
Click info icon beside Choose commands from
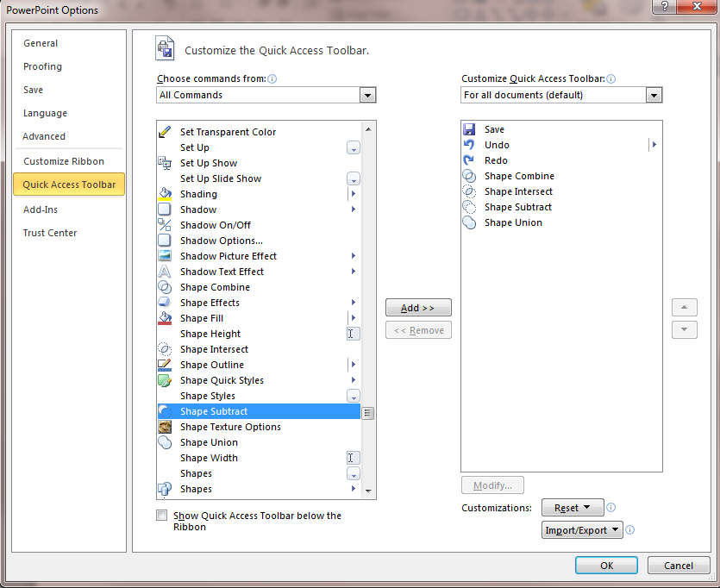pos(272,78)
